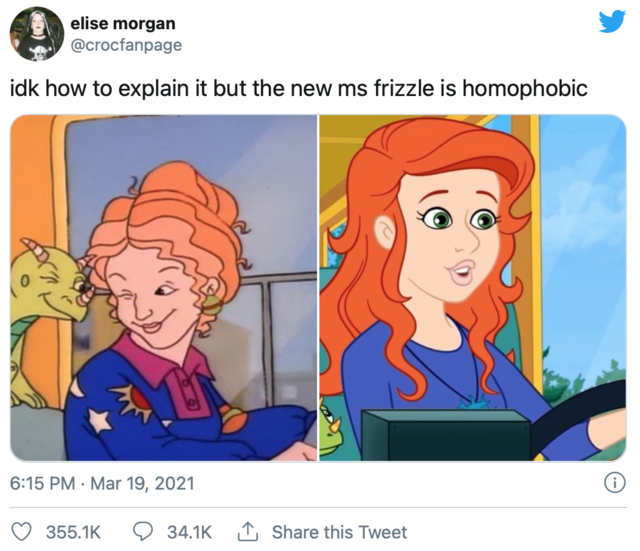Click the share arrow icon
The height and width of the screenshot is (551, 640).
click(x=248, y=532)
